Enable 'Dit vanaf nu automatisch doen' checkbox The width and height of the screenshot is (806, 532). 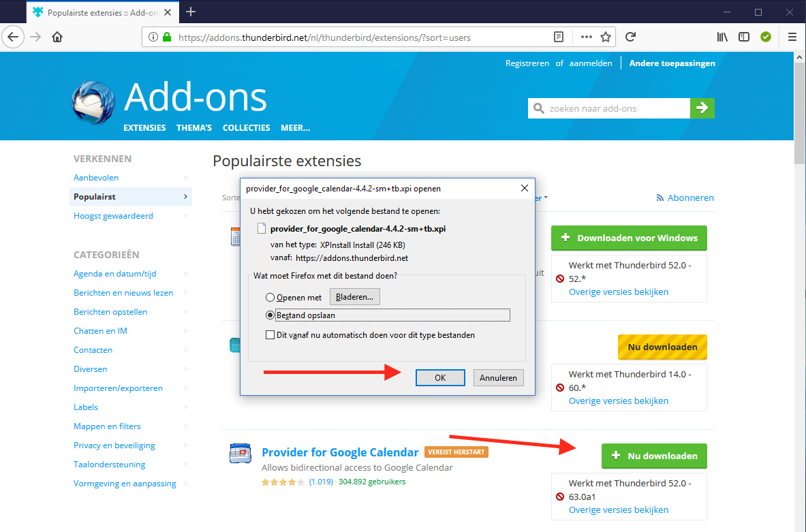[x=270, y=335]
